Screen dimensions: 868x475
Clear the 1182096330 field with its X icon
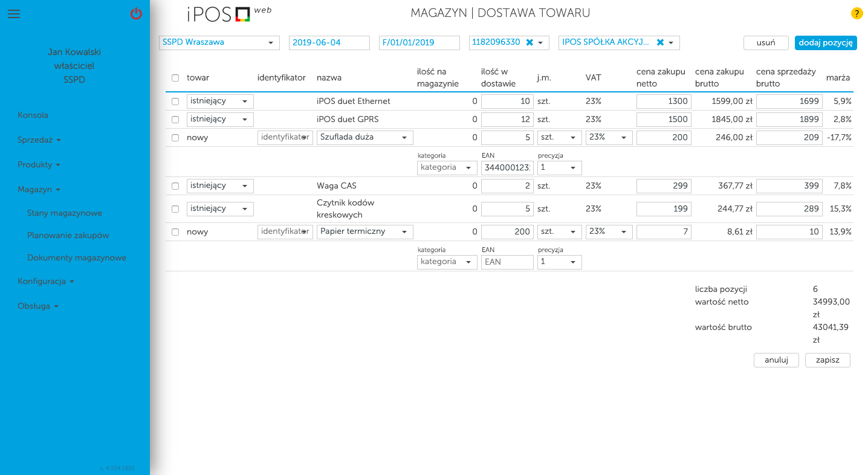click(x=530, y=42)
